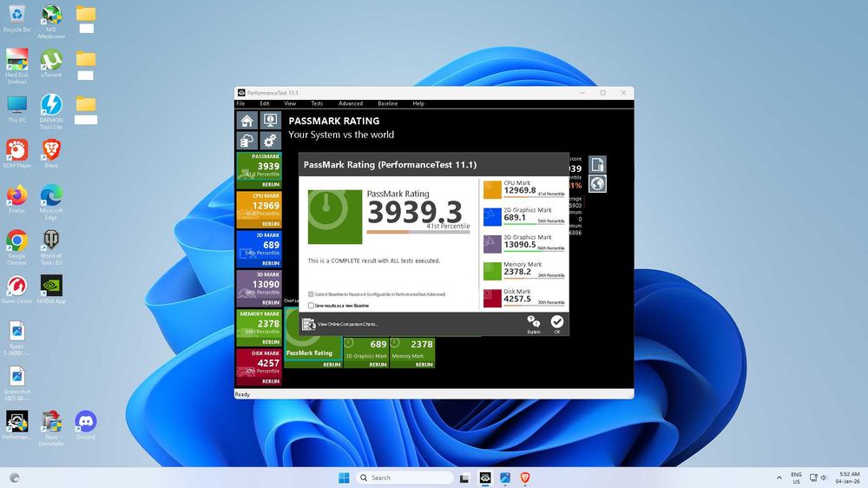This screenshot has height=488, width=868.
Task: Click RERUN under the bottom Memory Mark tile
Action: click(x=424, y=365)
